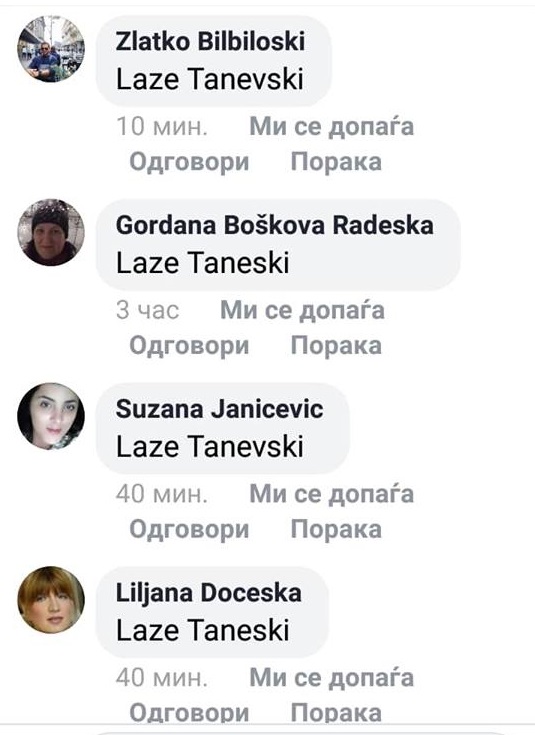Reply to Gordana's comment via Одговори
The width and height of the screenshot is (535, 735).
(x=189, y=346)
